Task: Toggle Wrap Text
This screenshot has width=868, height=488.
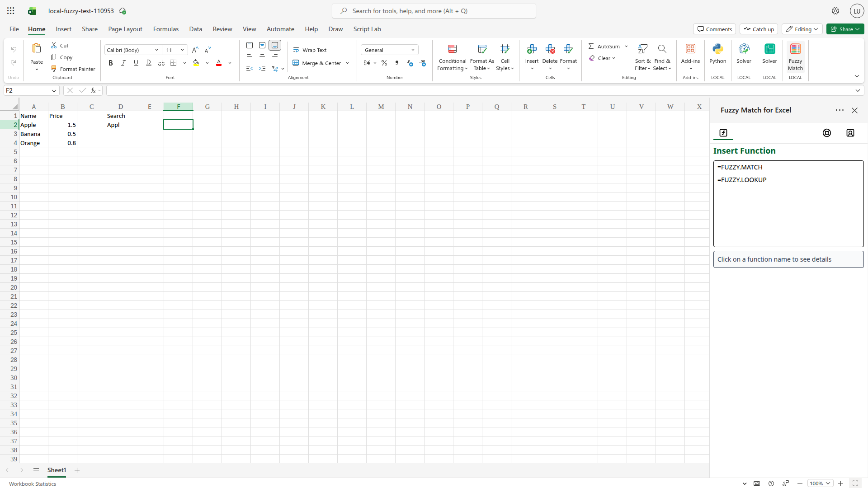Action: click(310, 50)
